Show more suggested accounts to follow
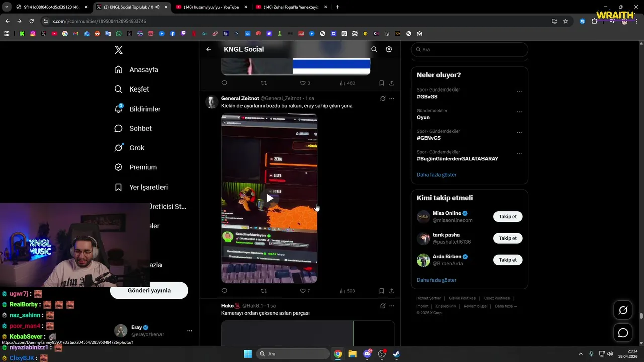The image size is (644, 362). coord(437,280)
